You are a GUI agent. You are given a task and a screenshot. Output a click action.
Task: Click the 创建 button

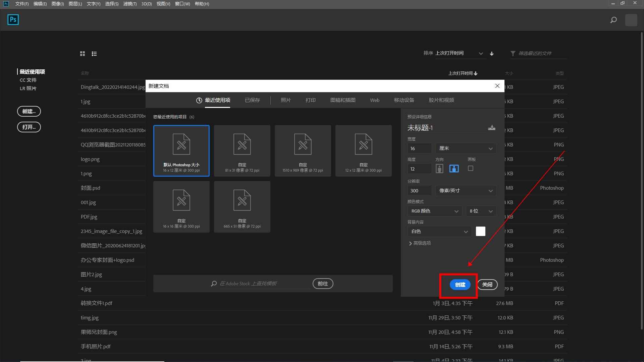[460, 285]
